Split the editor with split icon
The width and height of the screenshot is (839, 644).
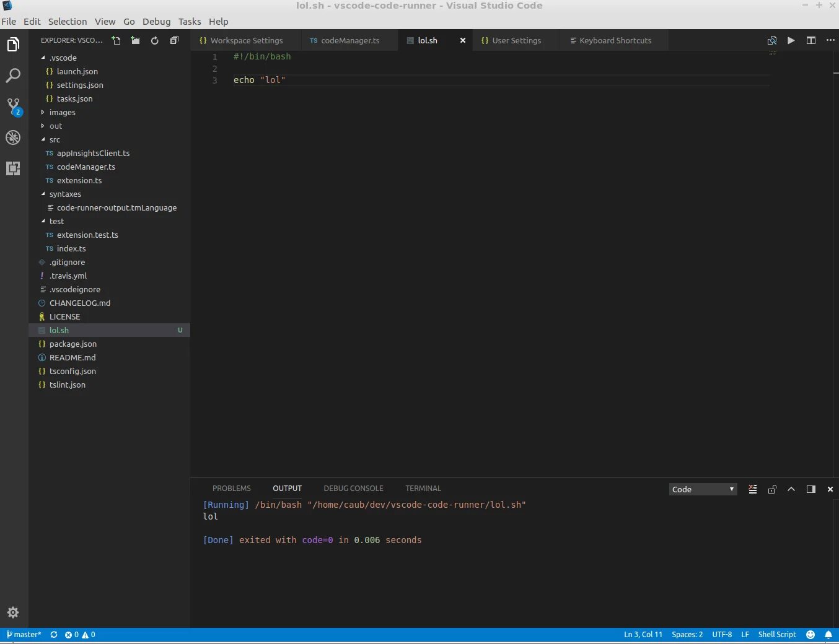[x=810, y=40]
